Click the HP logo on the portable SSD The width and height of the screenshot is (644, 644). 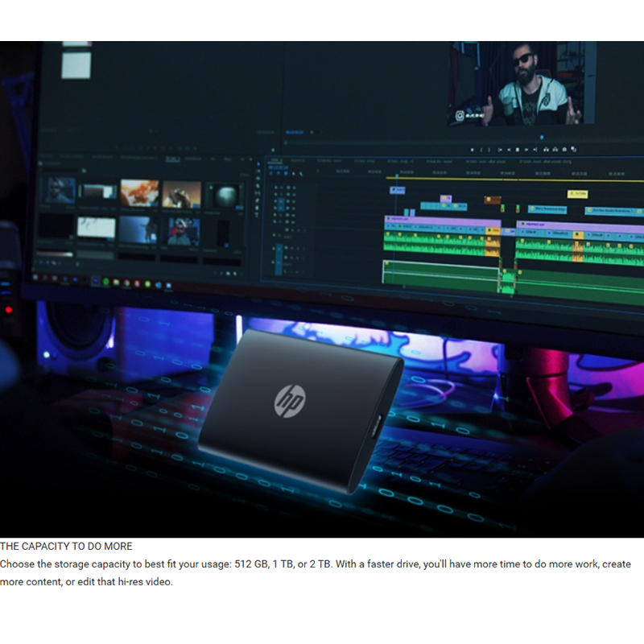coord(290,401)
